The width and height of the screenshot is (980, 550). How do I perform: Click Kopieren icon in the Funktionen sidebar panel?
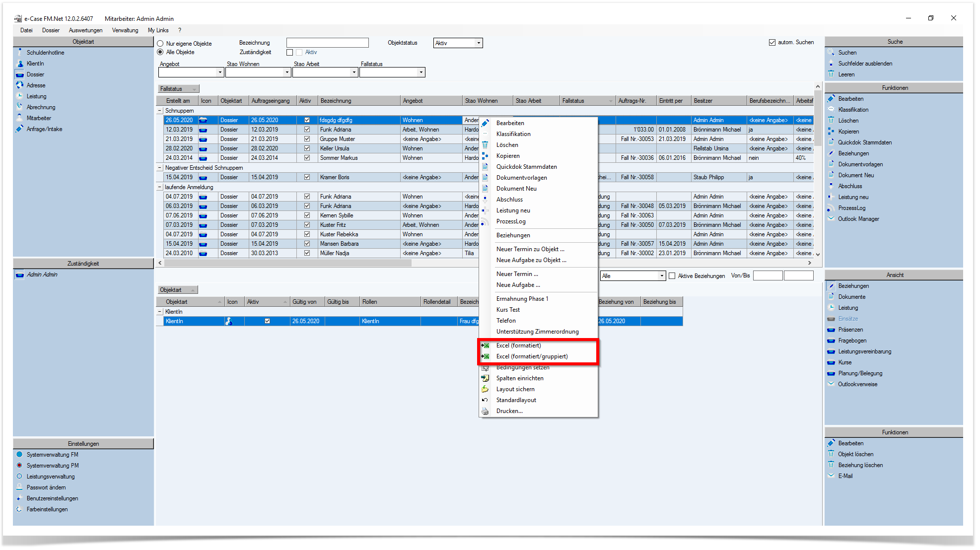[831, 131]
